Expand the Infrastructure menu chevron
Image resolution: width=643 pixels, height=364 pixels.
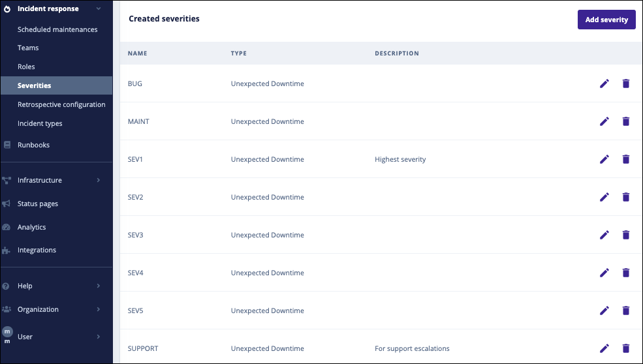[99, 180]
